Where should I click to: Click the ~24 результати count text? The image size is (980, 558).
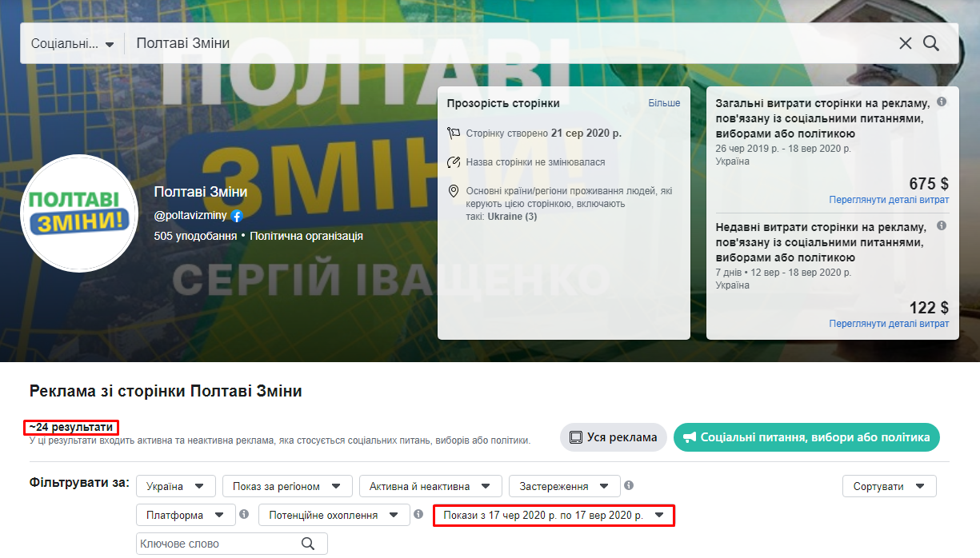[x=70, y=427]
